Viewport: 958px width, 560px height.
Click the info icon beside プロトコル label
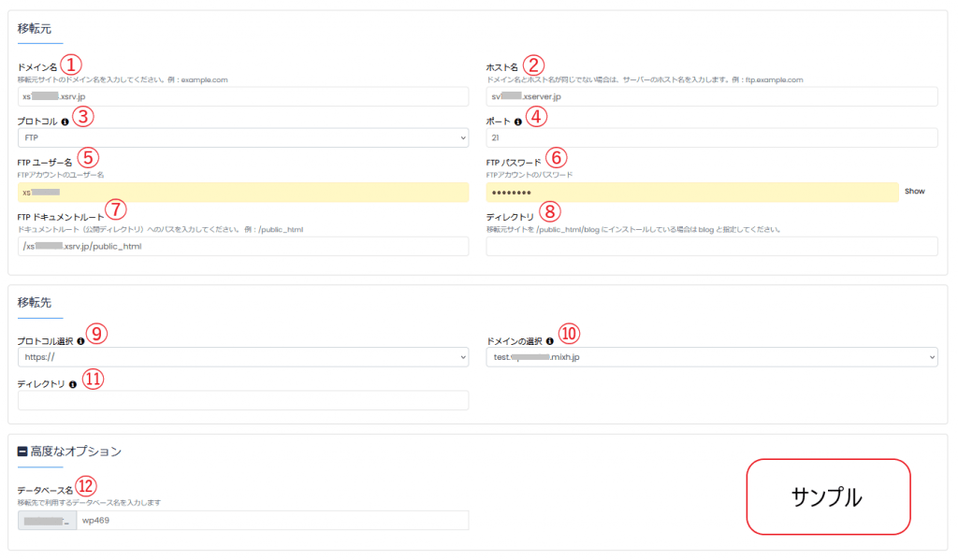click(65, 122)
